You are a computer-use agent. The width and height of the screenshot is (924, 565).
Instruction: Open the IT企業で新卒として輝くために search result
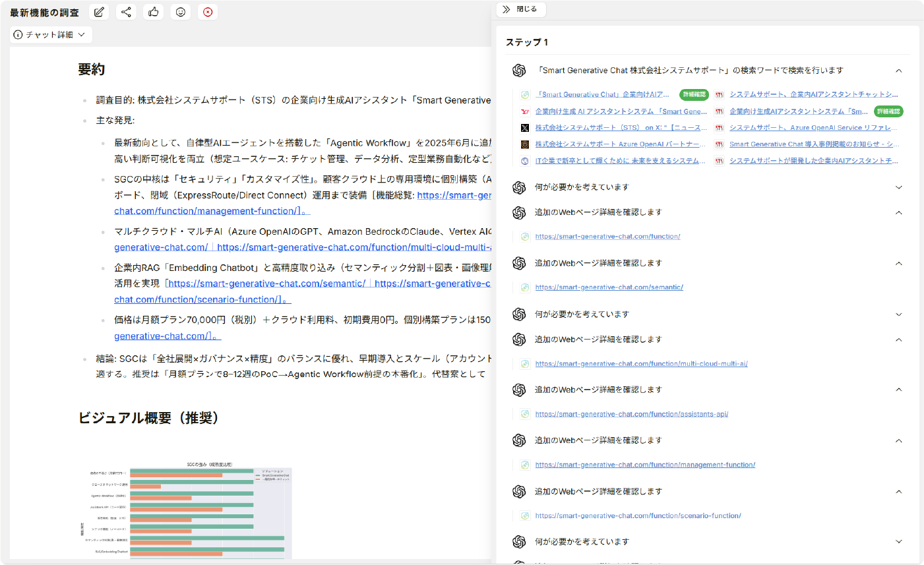point(619,160)
